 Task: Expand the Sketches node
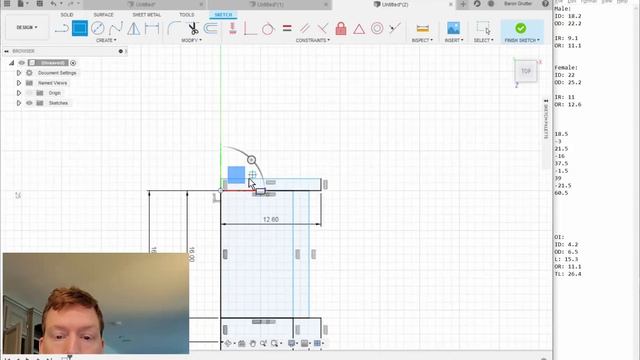point(18,103)
